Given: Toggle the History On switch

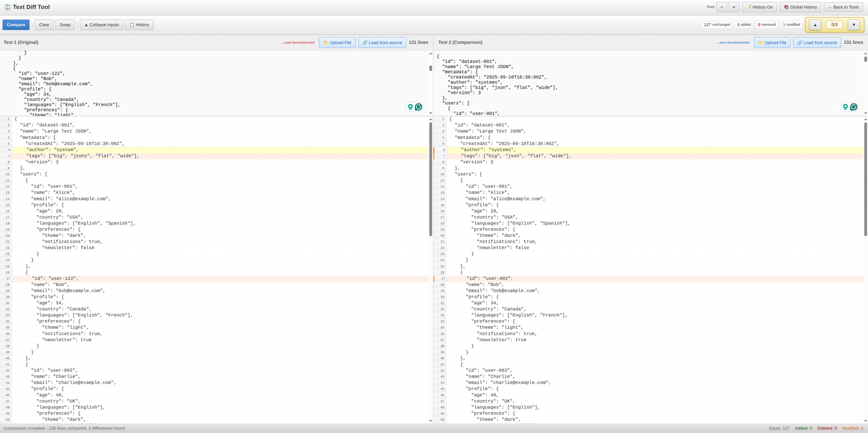Looking at the screenshot, I should (759, 7).
